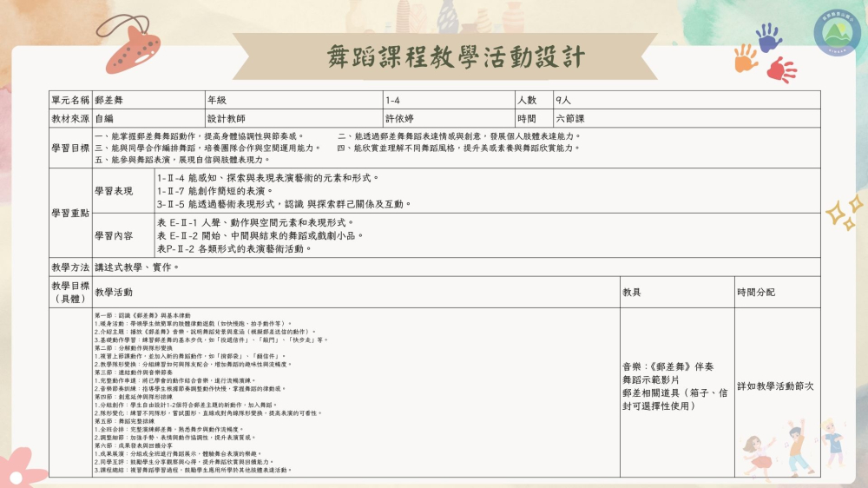Click heading 第一節：認識《郵差舞》與基本律動

tap(143, 315)
